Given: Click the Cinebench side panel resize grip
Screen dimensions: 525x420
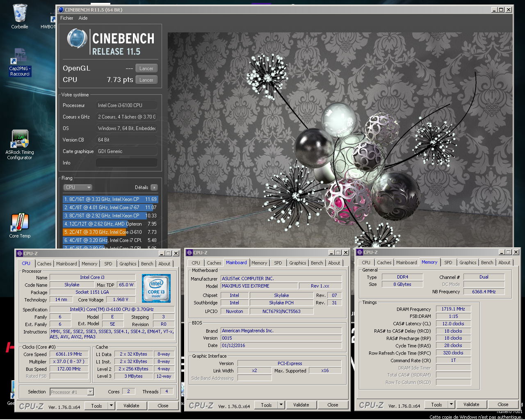Looking at the screenshot, I should (165, 172).
